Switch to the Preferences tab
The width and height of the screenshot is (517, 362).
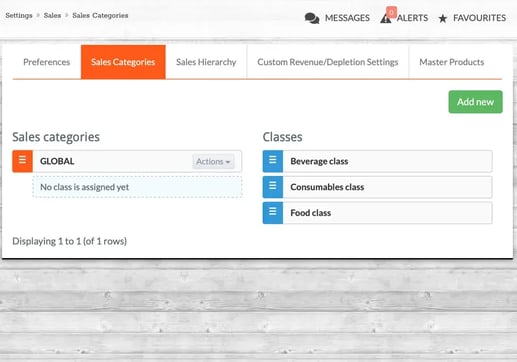tap(47, 62)
